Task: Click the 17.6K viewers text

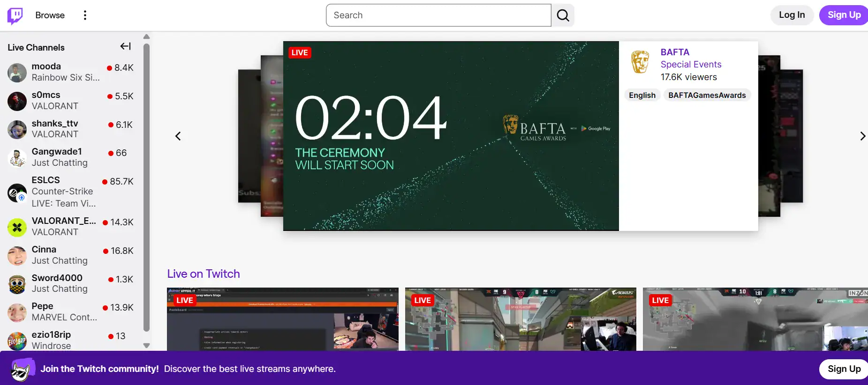Action: [x=689, y=77]
